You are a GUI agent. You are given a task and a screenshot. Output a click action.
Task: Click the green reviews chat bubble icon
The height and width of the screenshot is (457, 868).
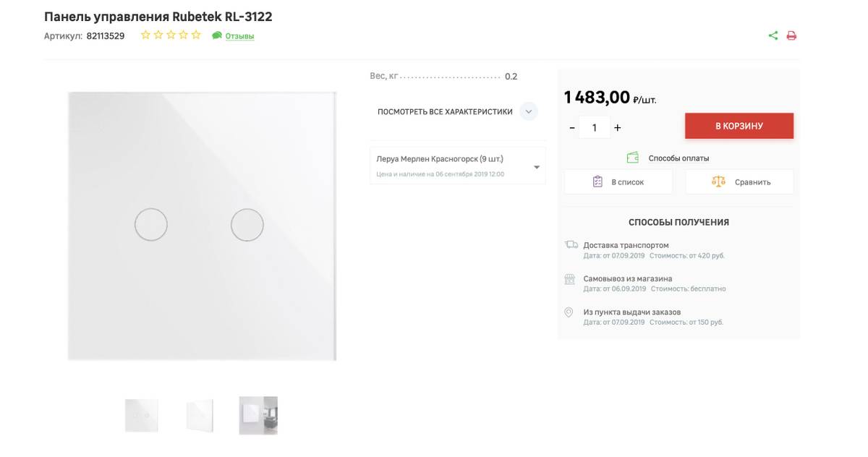(216, 35)
